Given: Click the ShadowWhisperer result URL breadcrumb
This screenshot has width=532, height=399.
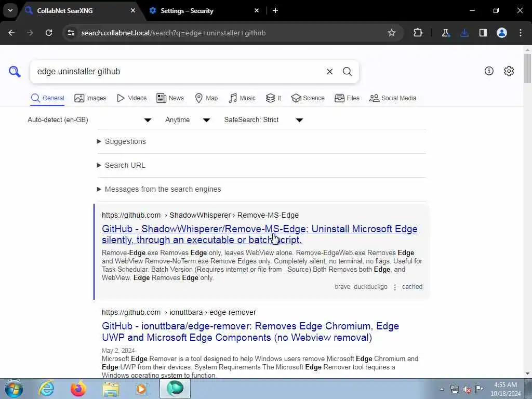Looking at the screenshot, I should coord(200,215).
